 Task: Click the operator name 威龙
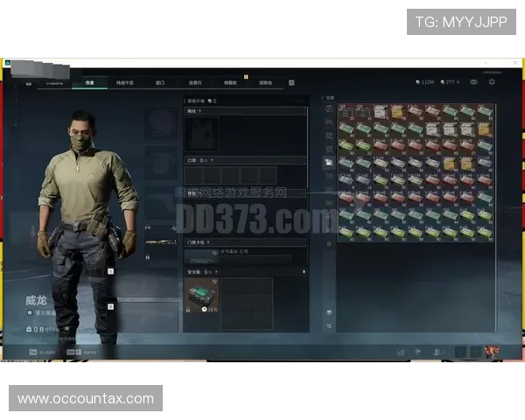(x=36, y=300)
